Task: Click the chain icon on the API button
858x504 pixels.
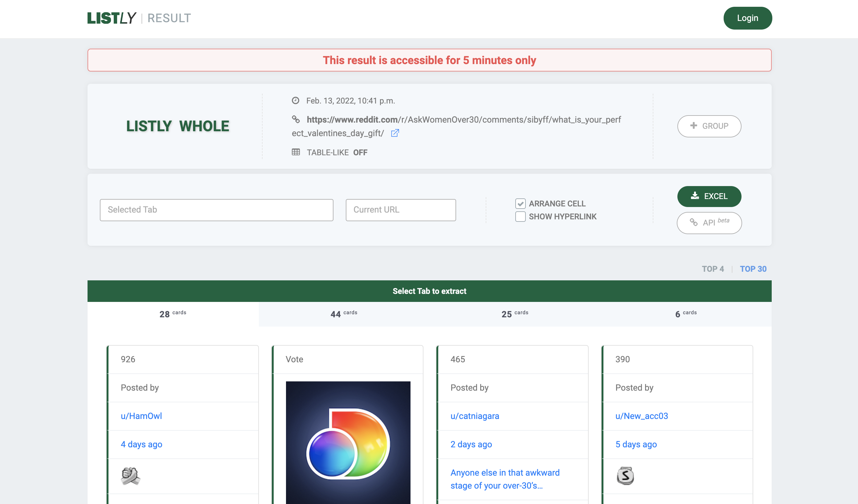Action: coord(694,222)
